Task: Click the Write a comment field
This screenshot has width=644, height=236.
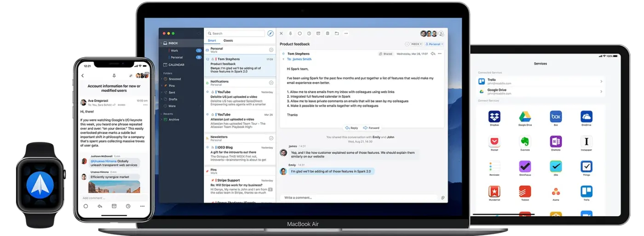Action: click(x=359, y=198)
